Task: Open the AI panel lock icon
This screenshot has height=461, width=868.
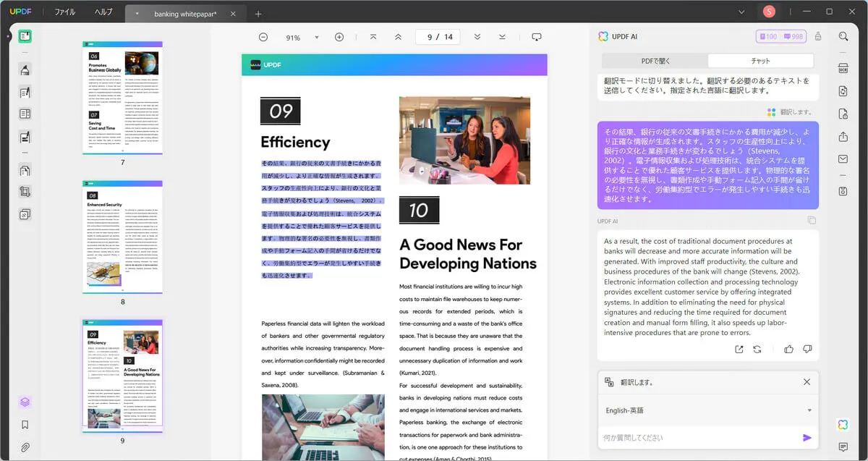Action: 818,37
